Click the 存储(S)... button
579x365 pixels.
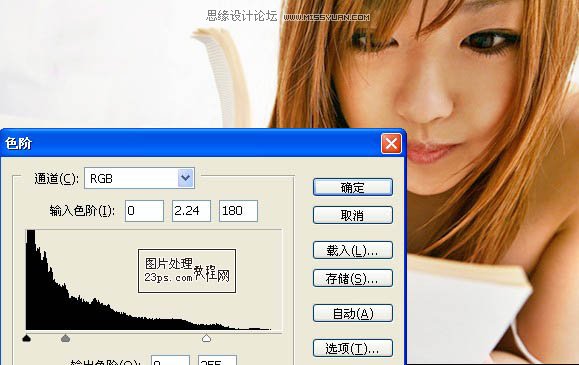pos(353,278)
